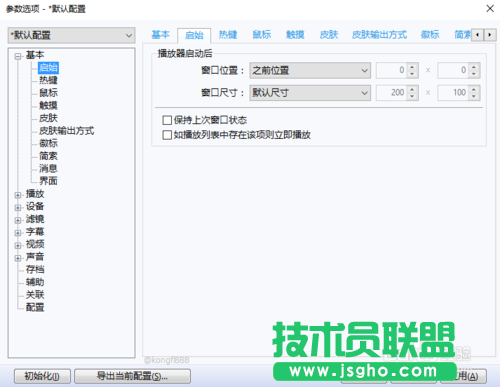Expand the 声音 tree node
The image size is (500, 387).
18,258
